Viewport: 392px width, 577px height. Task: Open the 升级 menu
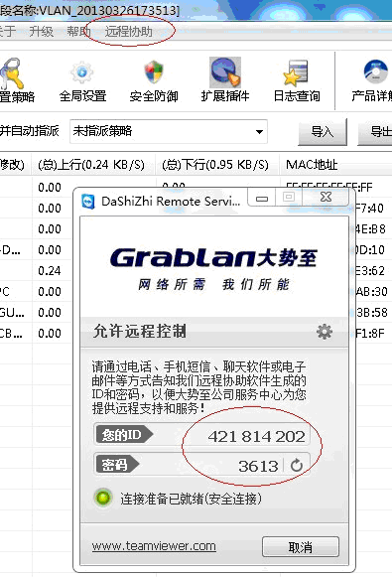click(42, 32)
